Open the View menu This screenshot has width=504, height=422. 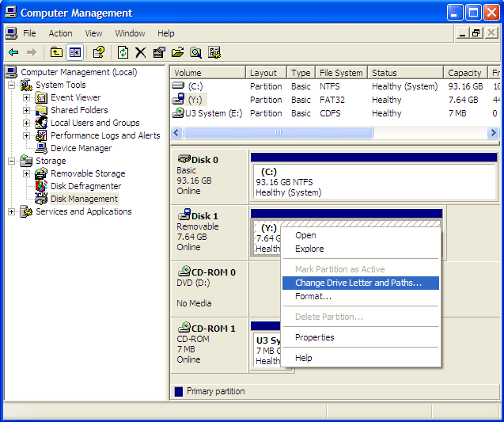click(x=93, y=33)
